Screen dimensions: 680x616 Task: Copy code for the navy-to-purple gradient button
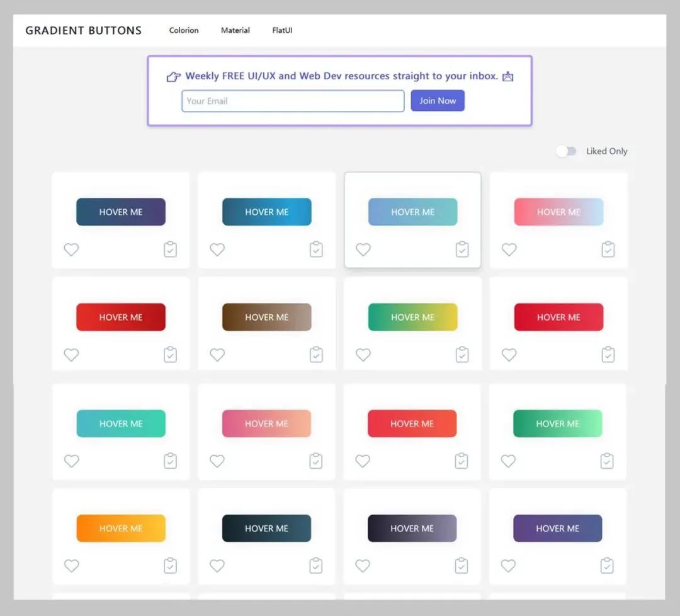pos(171,249)
